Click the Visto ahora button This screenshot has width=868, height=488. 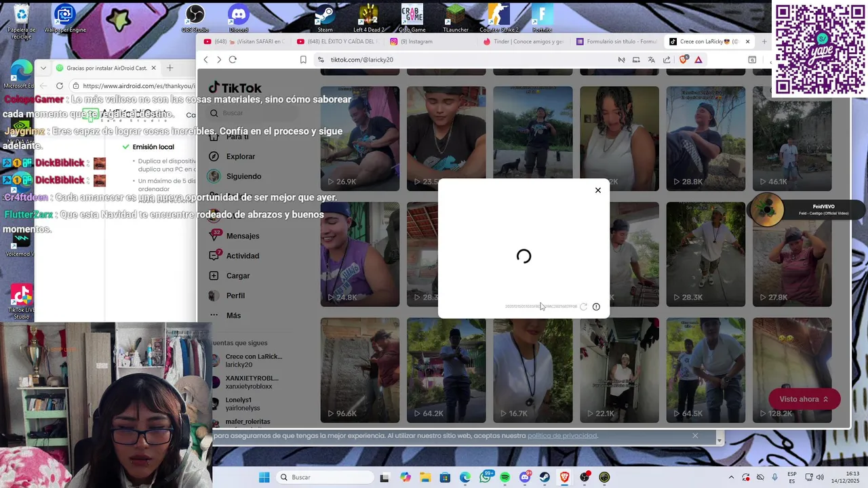coord(804,399)
